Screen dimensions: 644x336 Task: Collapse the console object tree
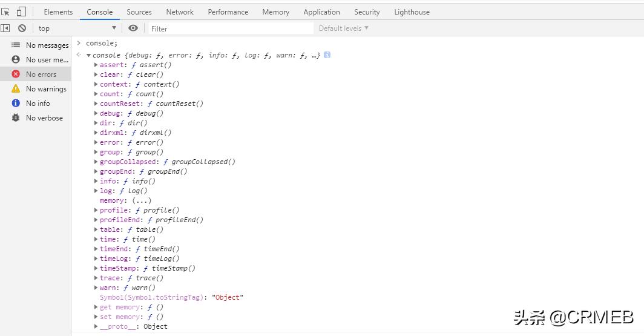(89, 55)
